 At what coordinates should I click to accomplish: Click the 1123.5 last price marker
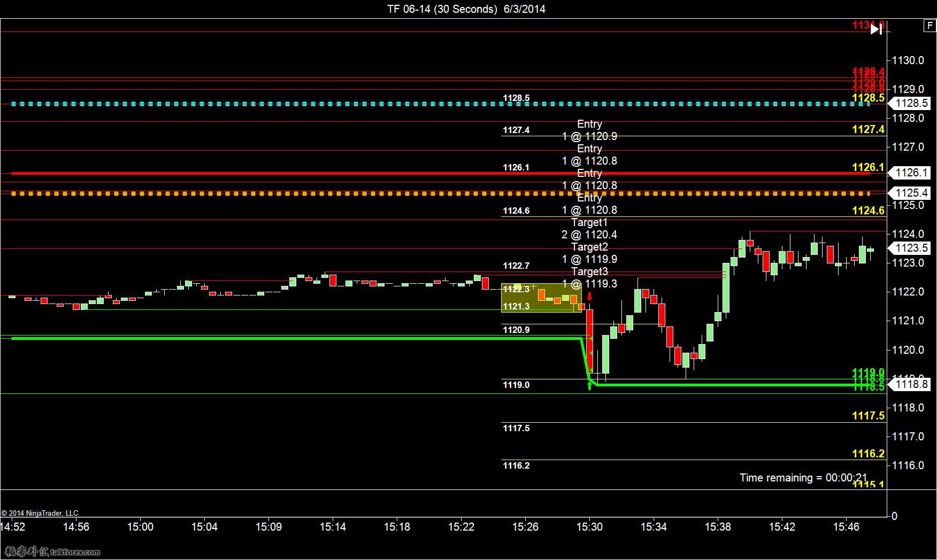point(909,248)
